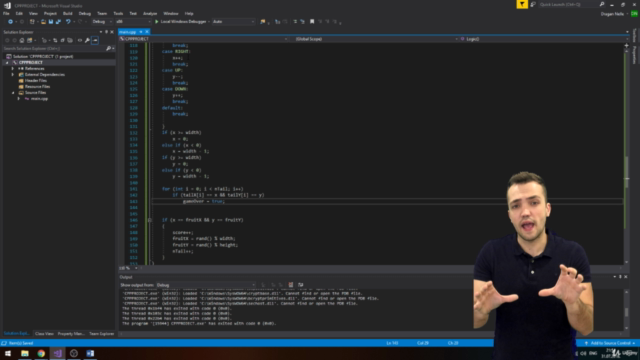Open File Explorer from taskbar

point(25,353)
